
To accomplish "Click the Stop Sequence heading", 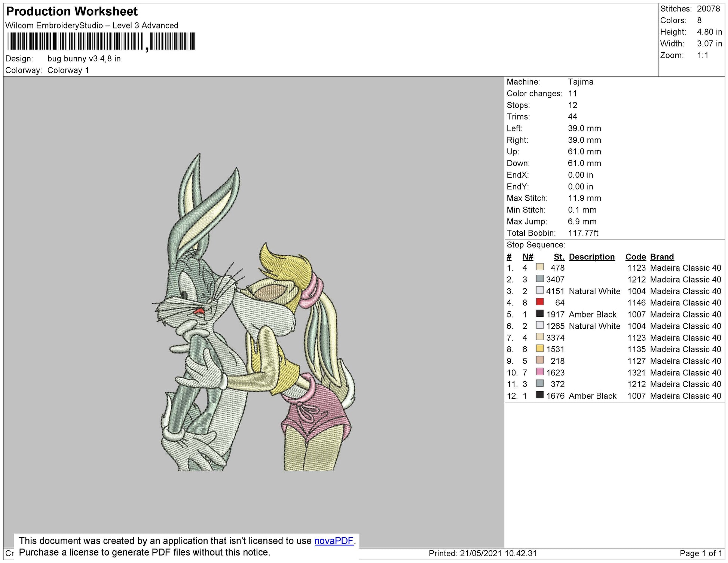I will 536,245.
